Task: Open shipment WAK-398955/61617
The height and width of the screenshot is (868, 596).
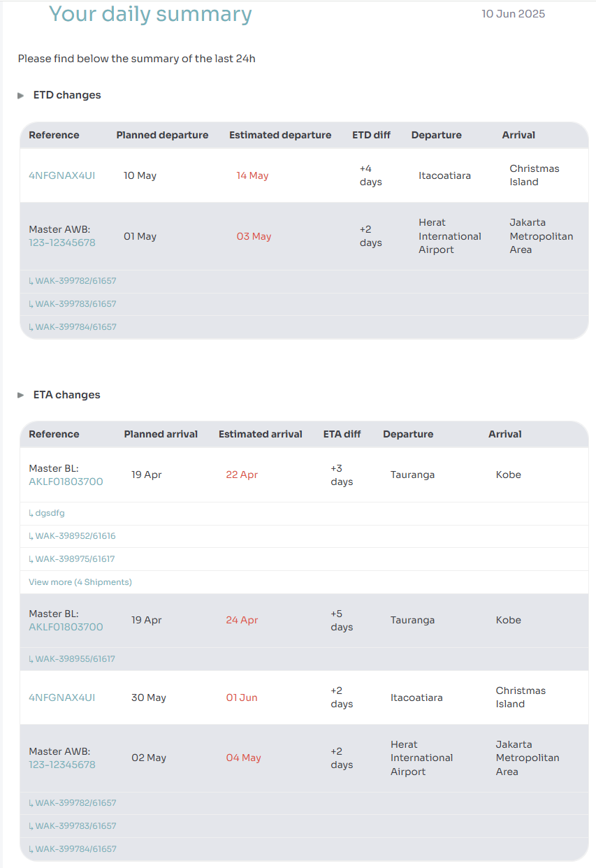Action: tap(72, 659)
